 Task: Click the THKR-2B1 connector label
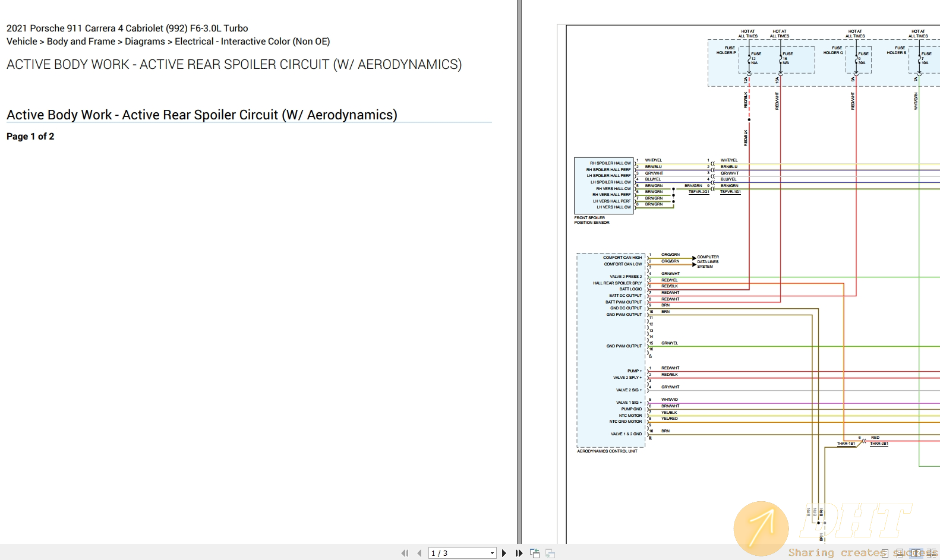(x=879, y=444)
